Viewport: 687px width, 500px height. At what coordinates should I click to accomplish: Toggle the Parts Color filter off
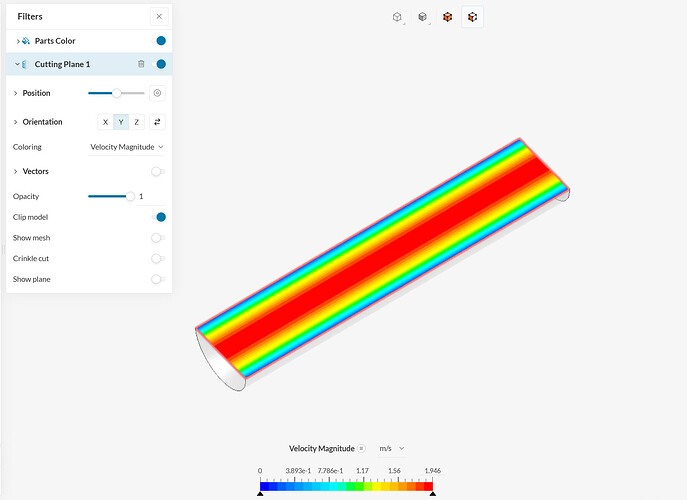pos(159,41)
